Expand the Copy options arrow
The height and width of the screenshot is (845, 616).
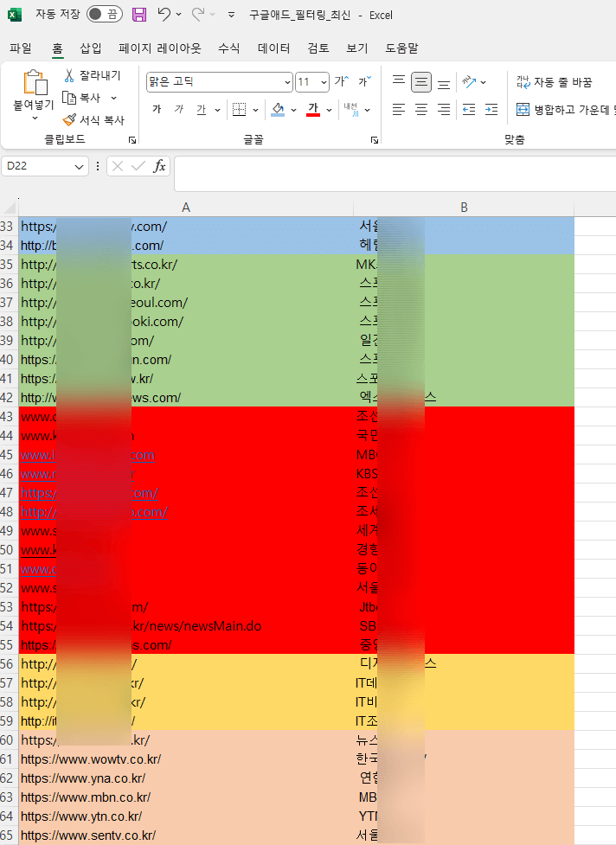click(113, 98)
